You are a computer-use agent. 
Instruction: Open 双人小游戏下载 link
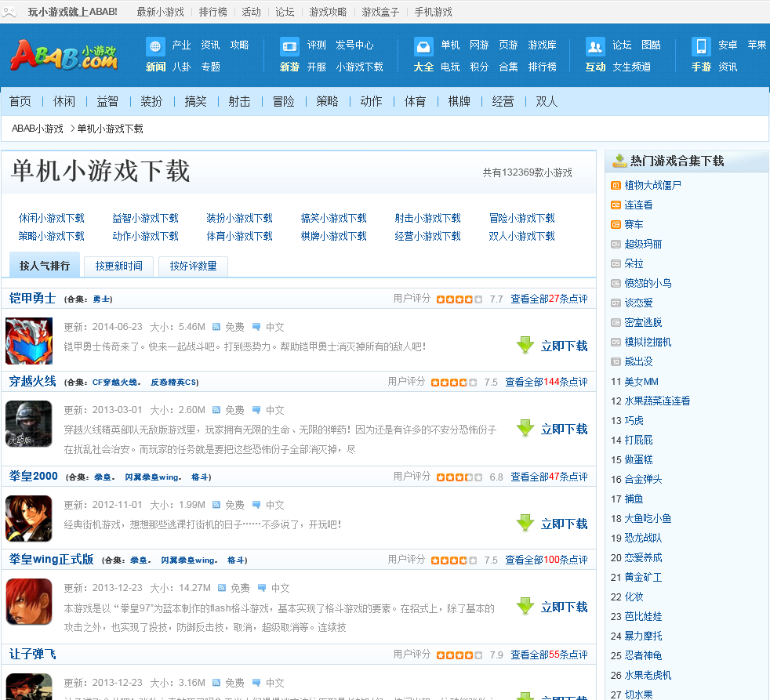[x=521, y=236]
